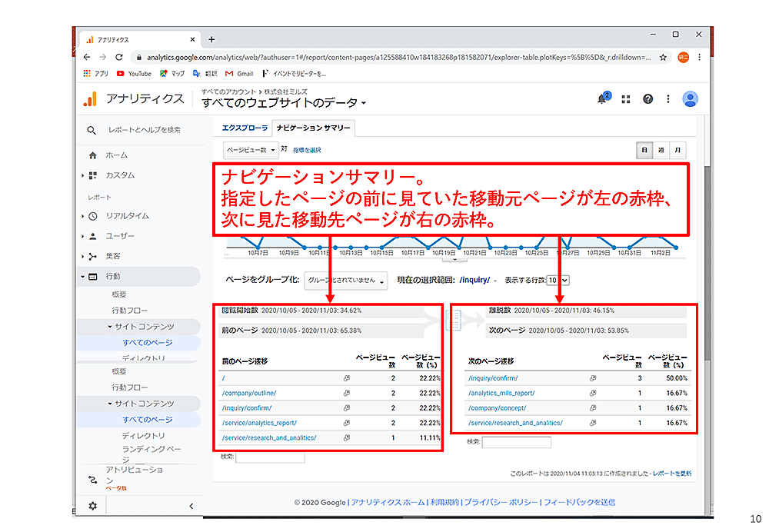Open the page grouping dropdown

[x=345, y=281]
